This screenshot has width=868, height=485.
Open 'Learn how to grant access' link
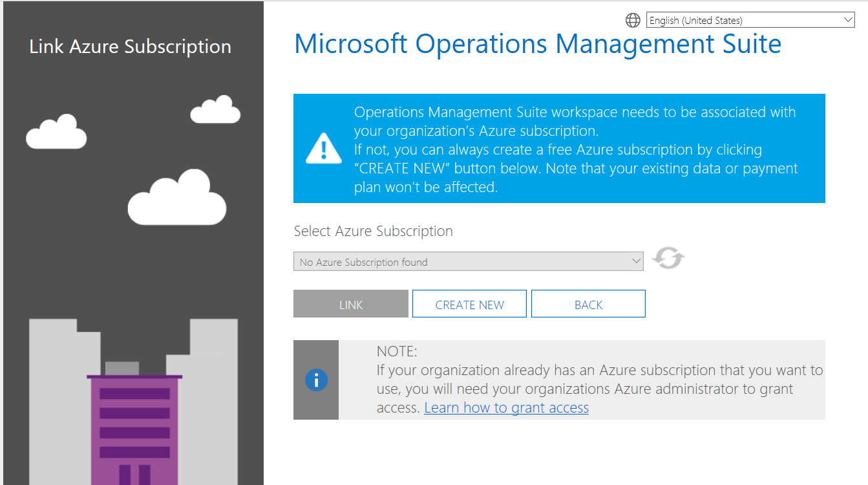point(506,408)
